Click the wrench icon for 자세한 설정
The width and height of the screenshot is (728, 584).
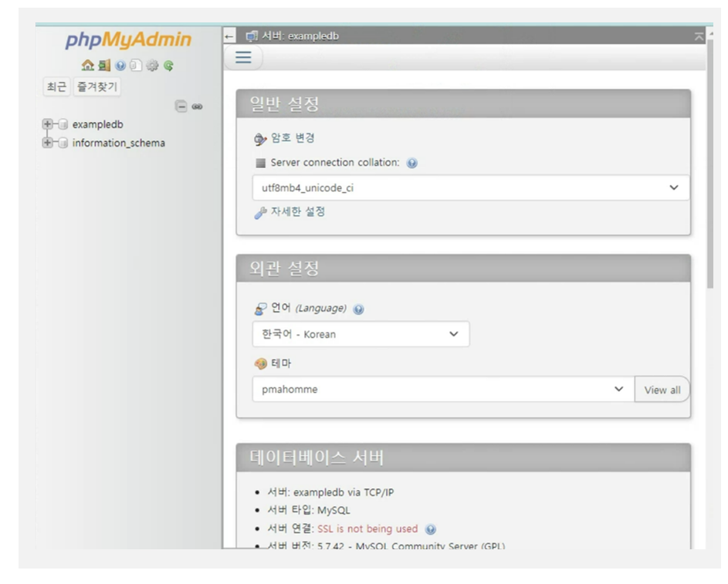[260, 212]
